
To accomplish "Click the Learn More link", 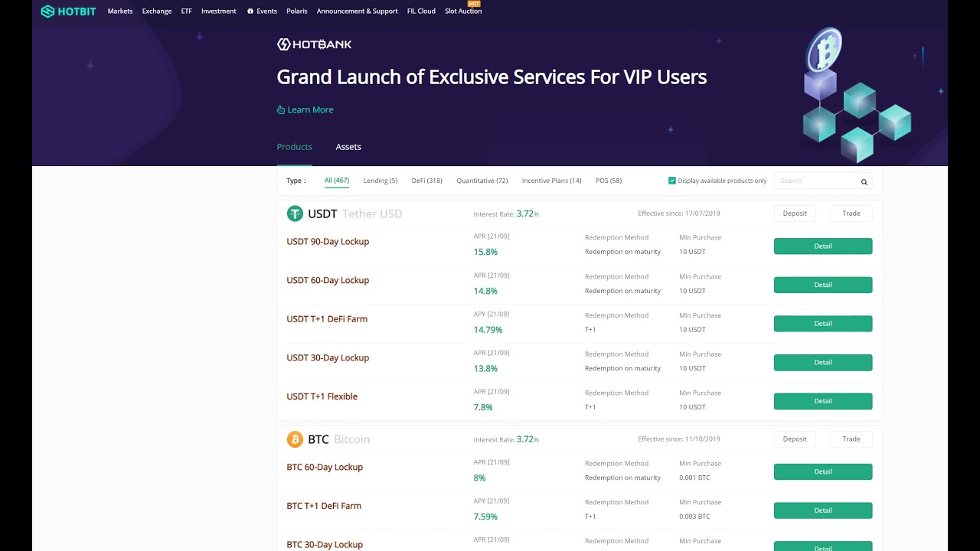I will click(310, 109).
